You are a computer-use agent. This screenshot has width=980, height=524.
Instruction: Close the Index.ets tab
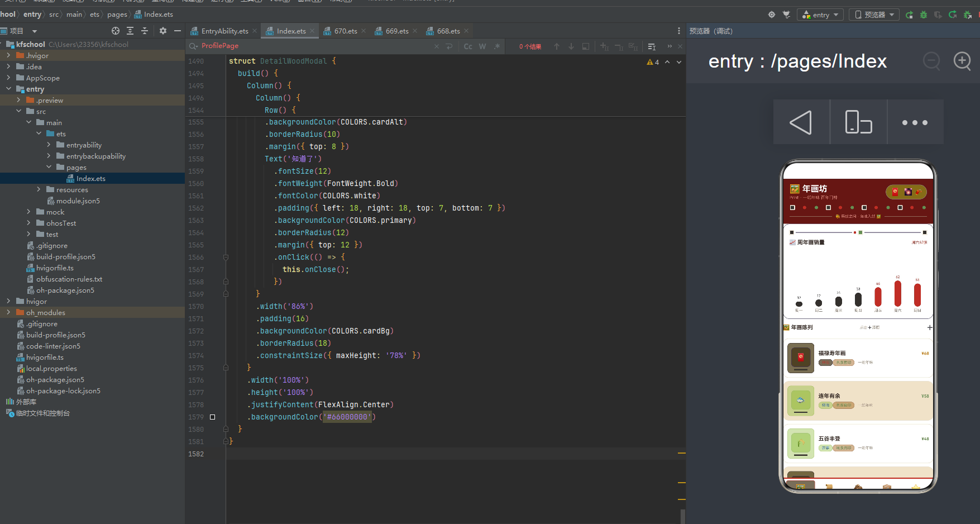point(312,31)
